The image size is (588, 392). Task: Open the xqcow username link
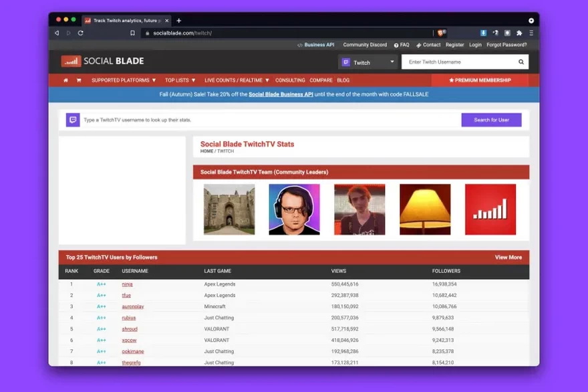[x=130, y=340]
